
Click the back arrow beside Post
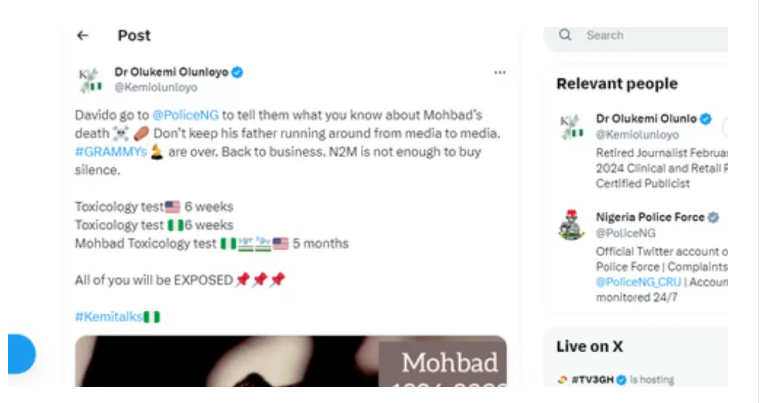pyautogui.click(x=83, y=36)
